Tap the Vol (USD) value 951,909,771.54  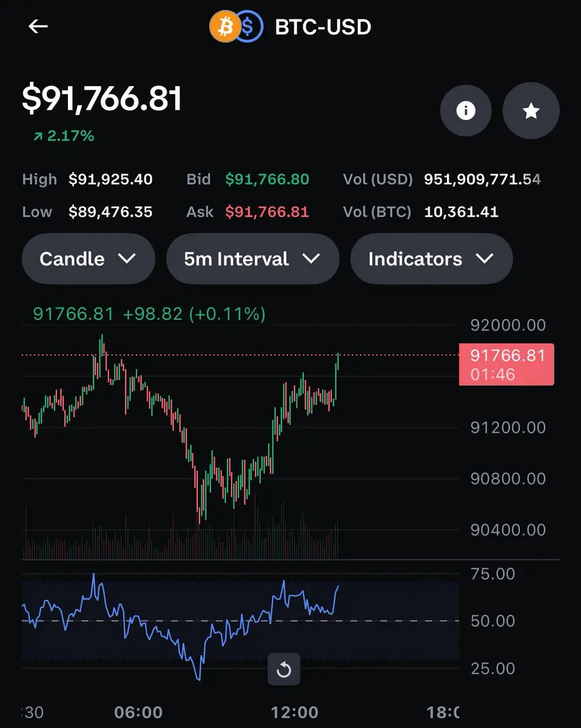482,180
